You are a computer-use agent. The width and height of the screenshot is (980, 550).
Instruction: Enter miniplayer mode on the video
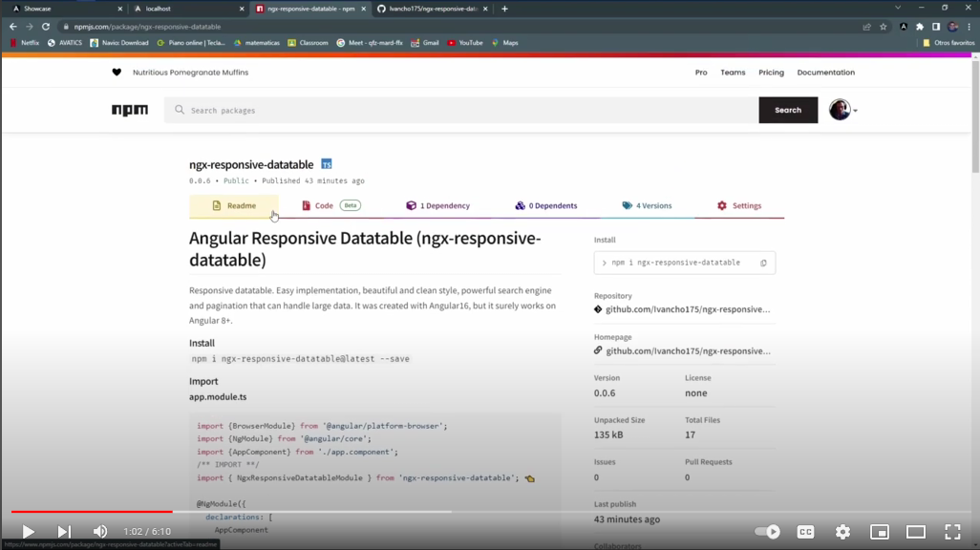click(x=878, y=532)
